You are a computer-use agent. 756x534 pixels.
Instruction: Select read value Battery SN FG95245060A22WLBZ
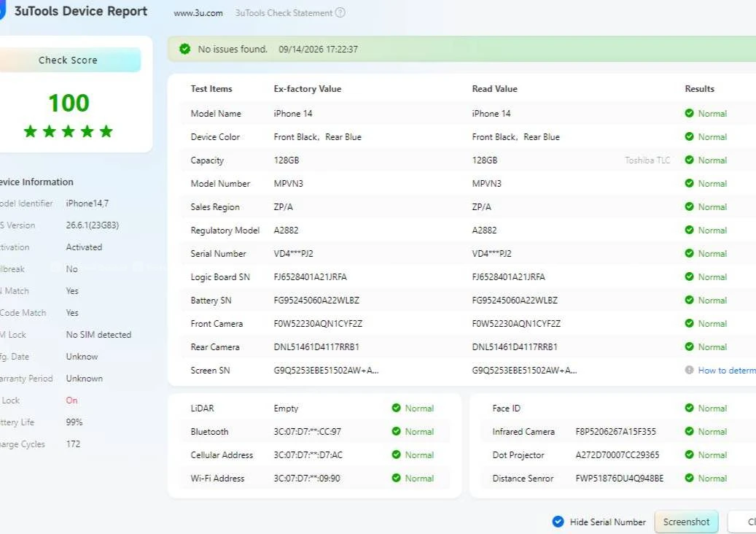pos(515,300)
